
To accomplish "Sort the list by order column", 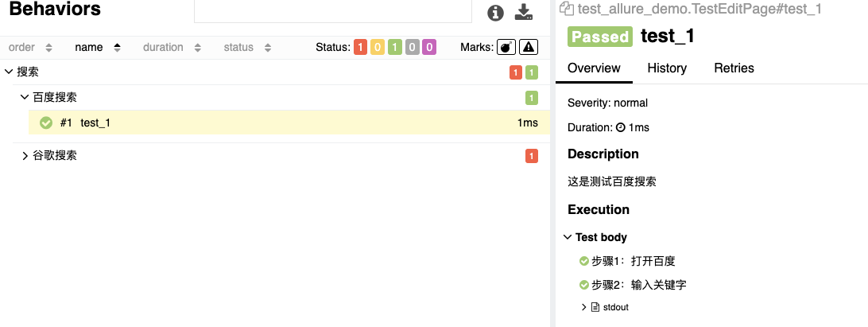I will click(30, 47).
